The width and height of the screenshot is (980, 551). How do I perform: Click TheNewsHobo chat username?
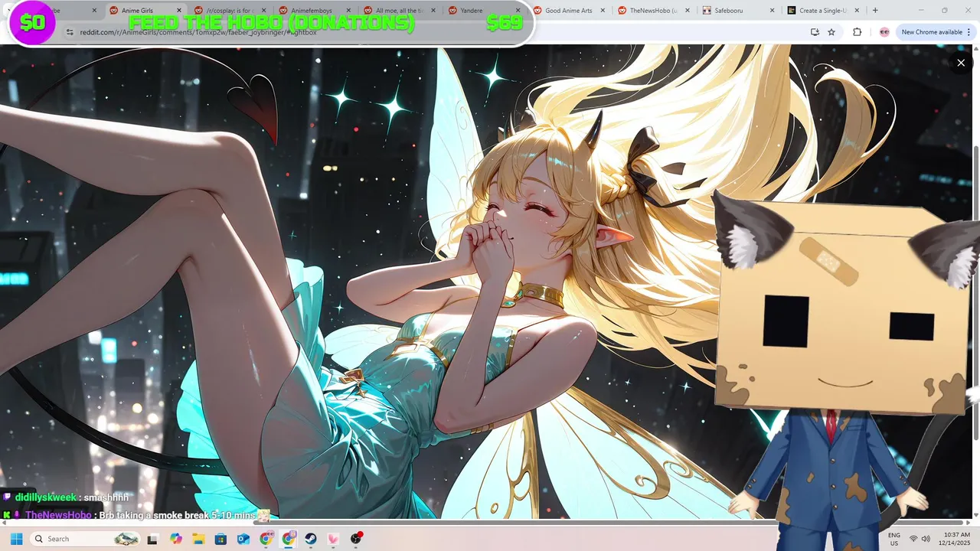pos(58,515)
